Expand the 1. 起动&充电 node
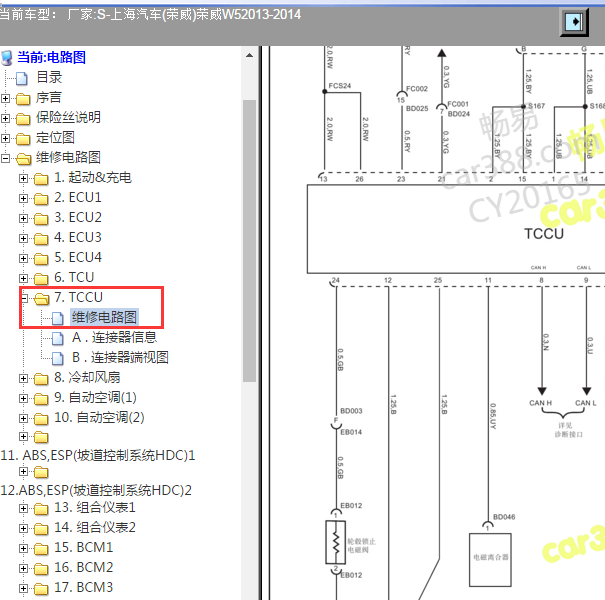605x600 pixels. tap(23, 179)
